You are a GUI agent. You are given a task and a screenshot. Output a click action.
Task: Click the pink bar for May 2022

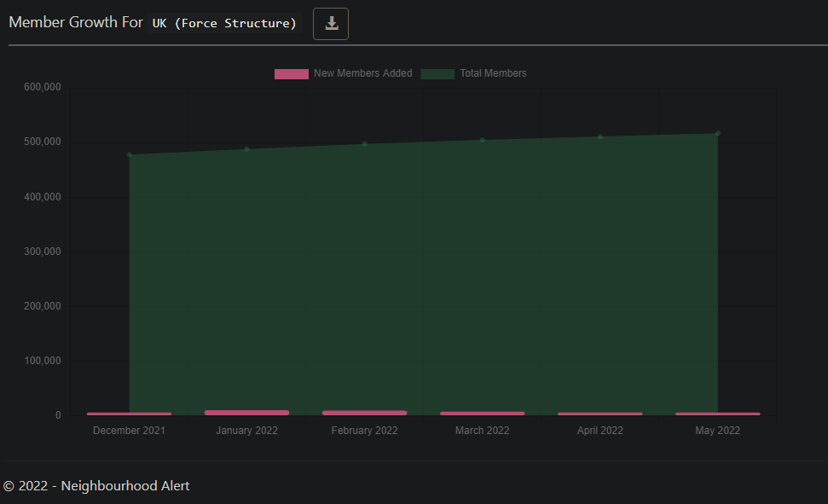pyautogui.click(x=718, y=414)
